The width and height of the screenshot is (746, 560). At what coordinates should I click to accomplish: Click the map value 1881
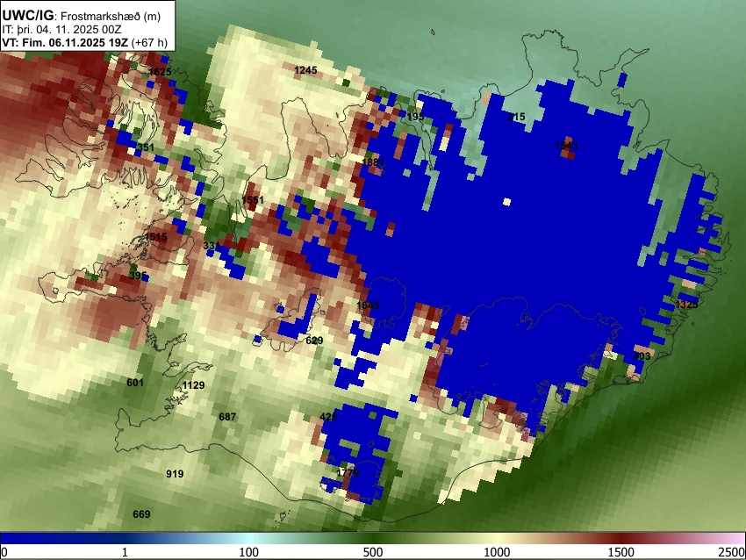tap(373, 162)
